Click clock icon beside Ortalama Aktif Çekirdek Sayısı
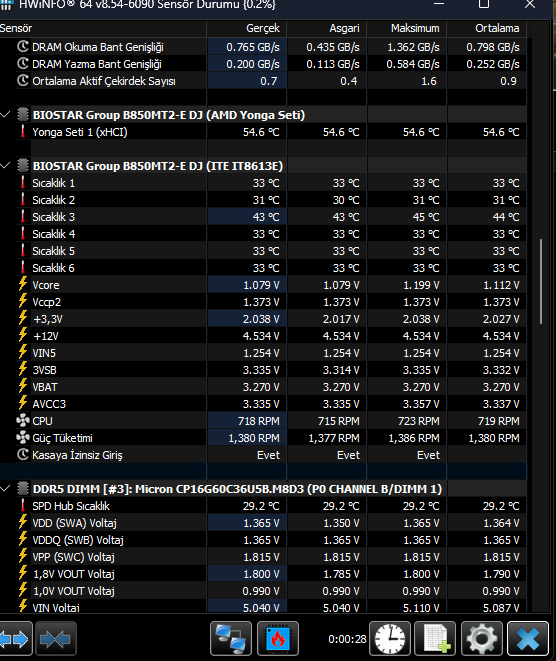 (23, 81)
